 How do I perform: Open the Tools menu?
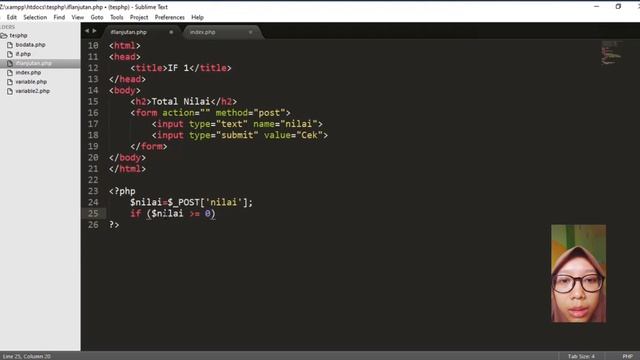(x=116, y=17)
